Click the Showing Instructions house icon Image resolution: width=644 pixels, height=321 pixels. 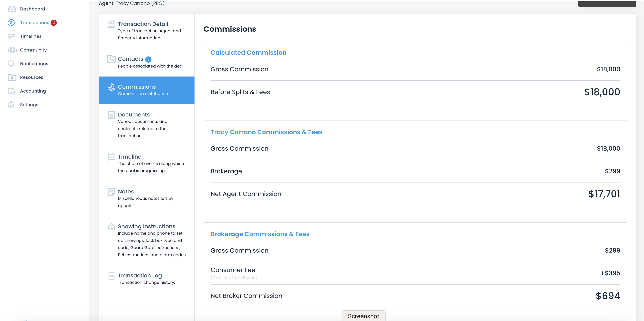coord(111,227)
